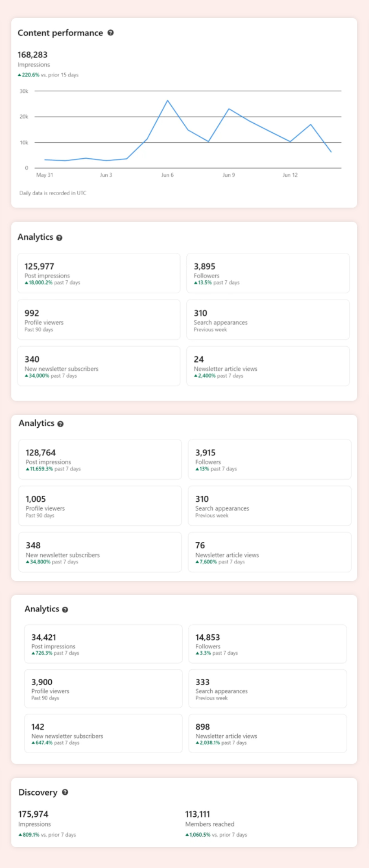Click help icon beside Content performance heading
The image size is (369, 868).
click(110, 33)
